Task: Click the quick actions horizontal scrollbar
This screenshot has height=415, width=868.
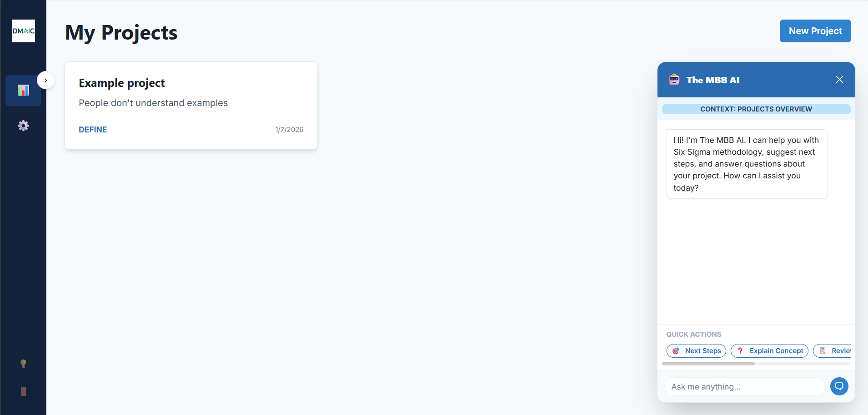Action: (x=708, y=364)
